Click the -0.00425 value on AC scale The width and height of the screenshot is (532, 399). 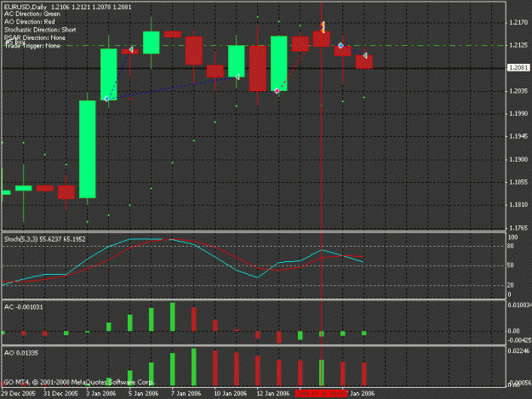click(x=518, y=340)
